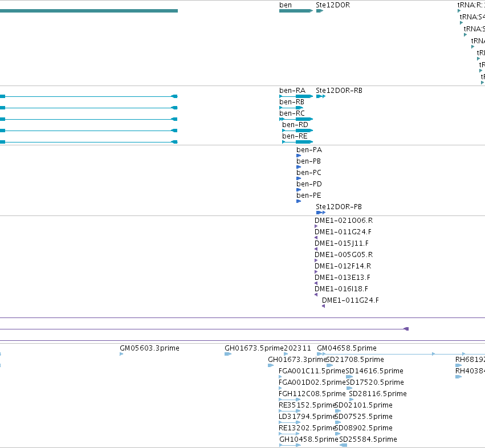
Task: Select the FGA001D02.5prime EST
Action: (280, 388)
